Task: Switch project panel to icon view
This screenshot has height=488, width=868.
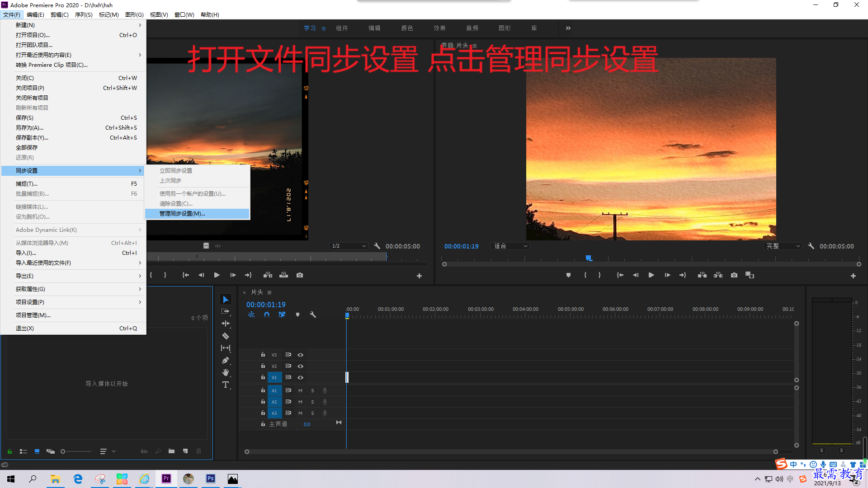Action: [x=37, y=451]
